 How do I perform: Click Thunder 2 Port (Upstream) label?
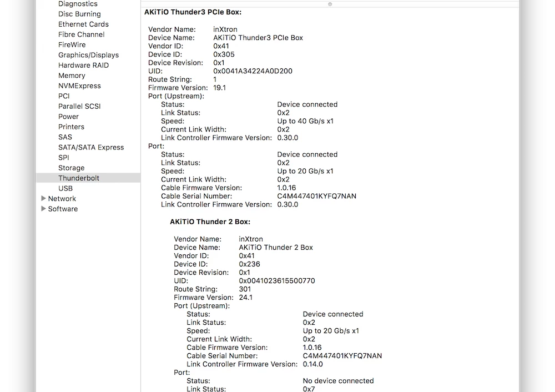[202, 305]
